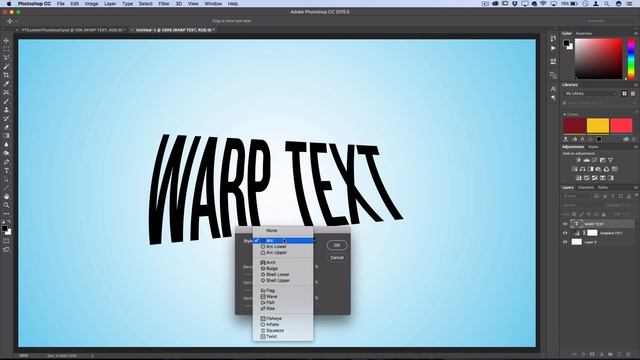Choose Twist warp style
This screenshot has width=640, height=360.
coord(283,337)
